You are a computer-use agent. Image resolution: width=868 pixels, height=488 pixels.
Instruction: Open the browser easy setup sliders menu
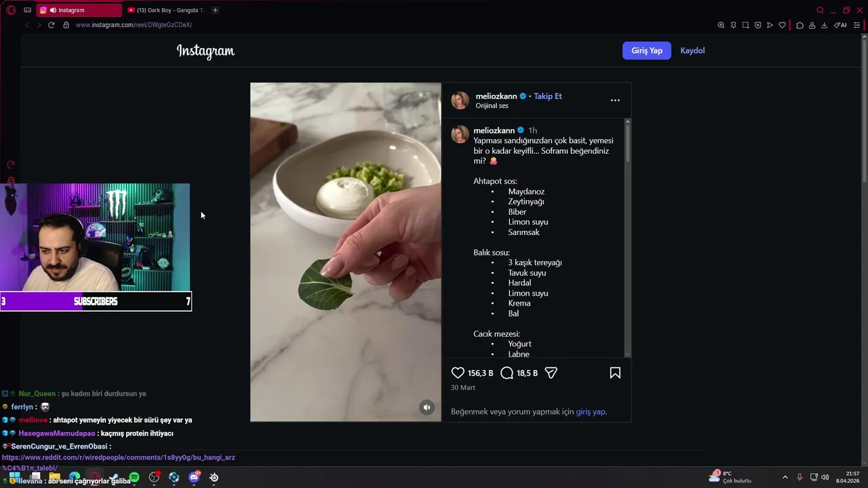click(x=856, y=25)
